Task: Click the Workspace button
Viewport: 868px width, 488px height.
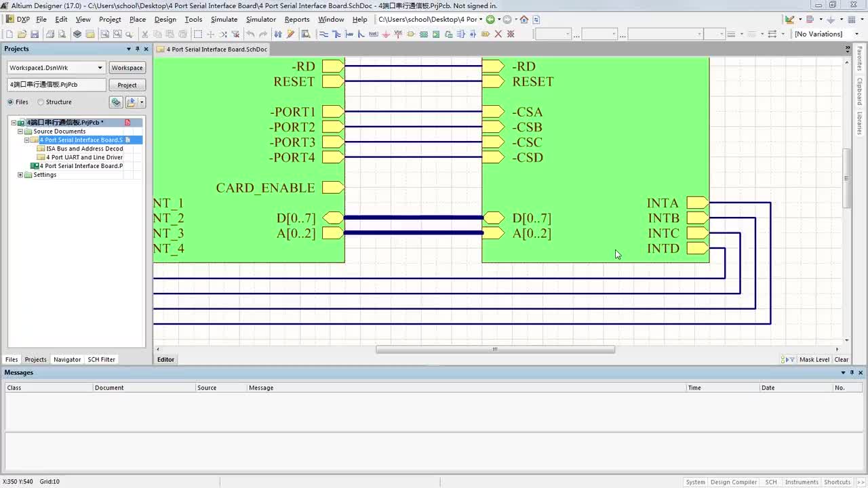Action: click(x=127, y=68)
